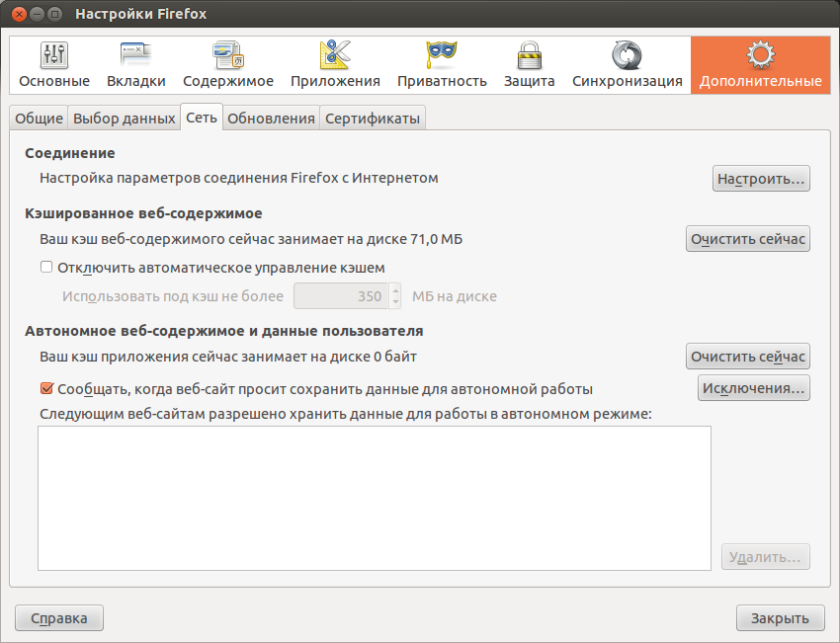Viewport: 840px width, 643px height.
Task: Click the Настройка параметров соединения Firefox text
Action: point(239,179)
